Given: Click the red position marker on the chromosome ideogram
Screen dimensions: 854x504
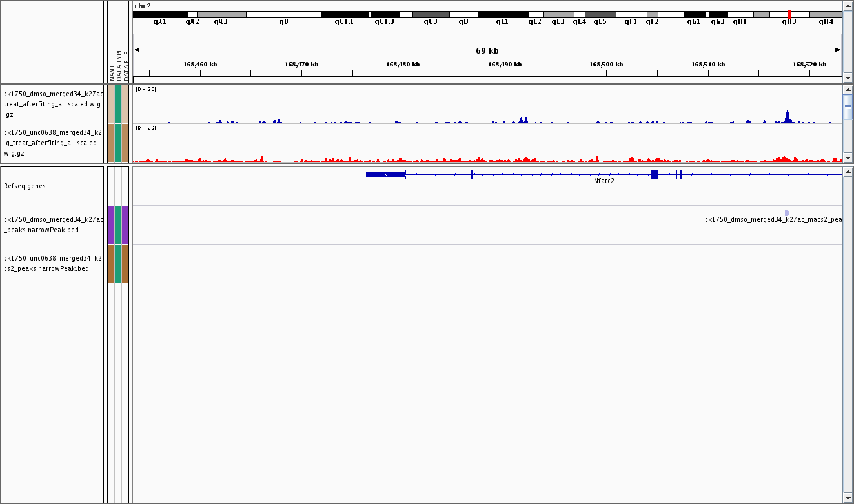Looking at the screenshot, I should (x=789, y=14).
